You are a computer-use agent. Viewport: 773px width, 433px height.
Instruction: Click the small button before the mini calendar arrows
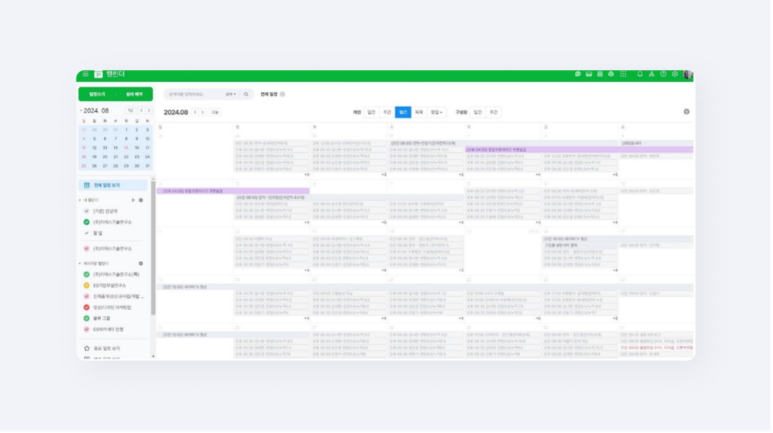130,111
